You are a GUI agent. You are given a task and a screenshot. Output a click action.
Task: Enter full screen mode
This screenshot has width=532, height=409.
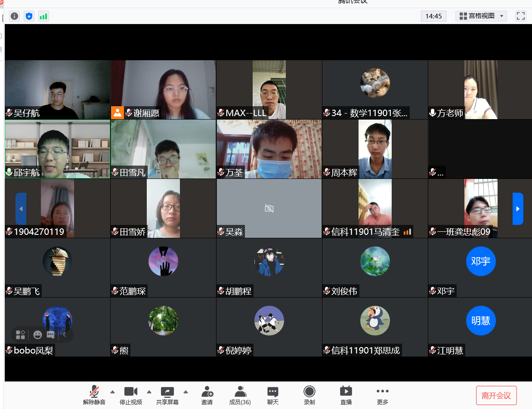(520, 16)
